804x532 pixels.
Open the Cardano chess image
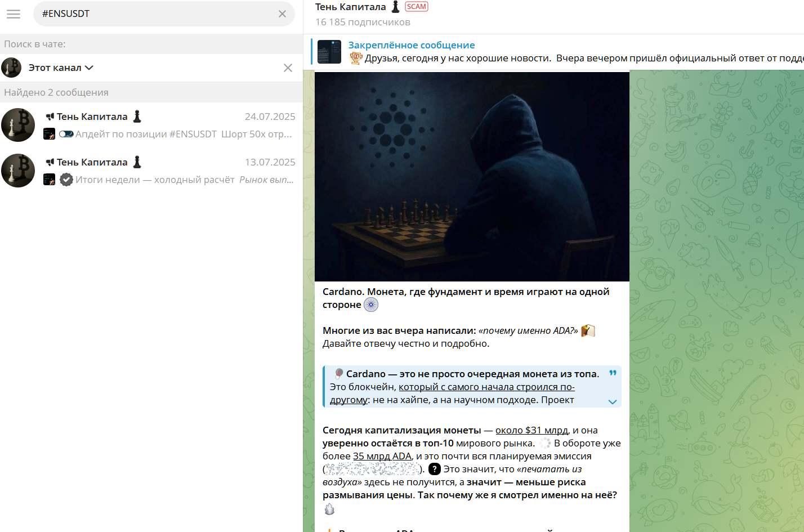coord(472,176)
